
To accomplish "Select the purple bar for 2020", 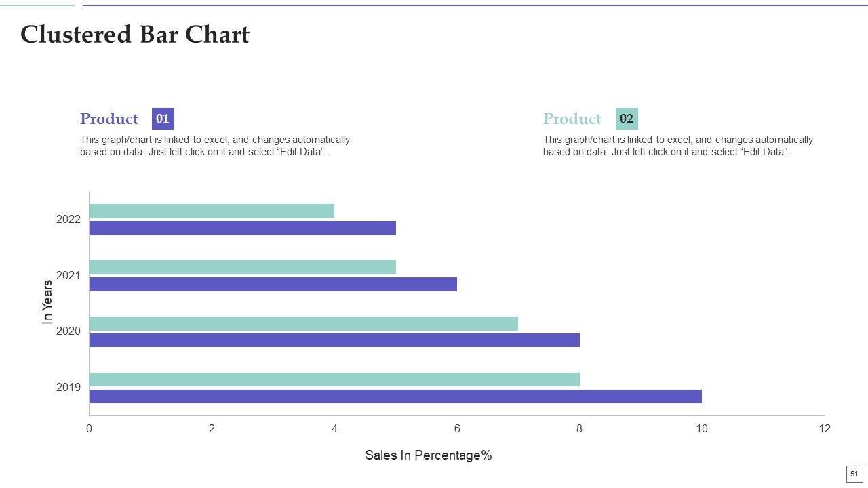I will tap(334, 340).
